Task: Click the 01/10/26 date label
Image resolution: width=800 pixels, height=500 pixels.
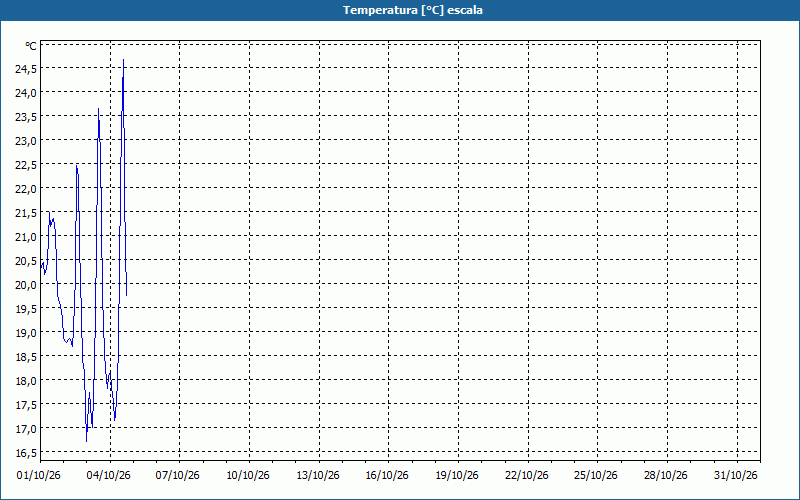Action: click(39, 476)
